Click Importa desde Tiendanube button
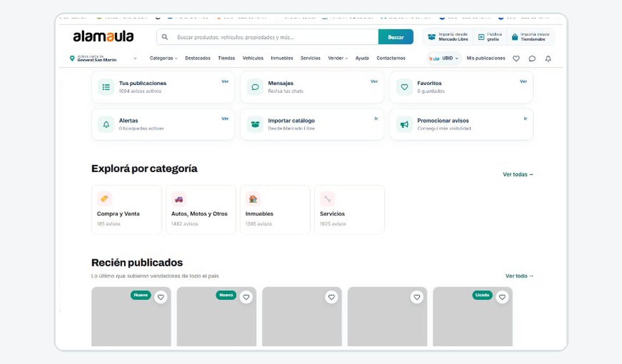Viewport: 622px width, 364px height. tap(530, 37)
